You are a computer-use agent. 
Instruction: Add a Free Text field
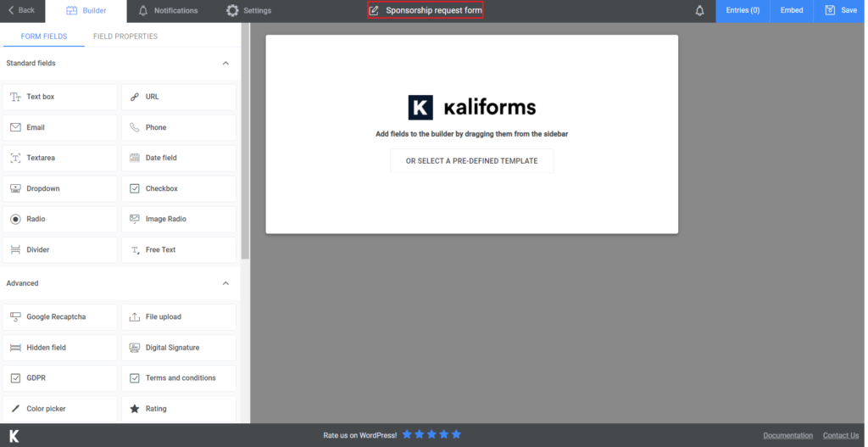click(x=179, y=250)
